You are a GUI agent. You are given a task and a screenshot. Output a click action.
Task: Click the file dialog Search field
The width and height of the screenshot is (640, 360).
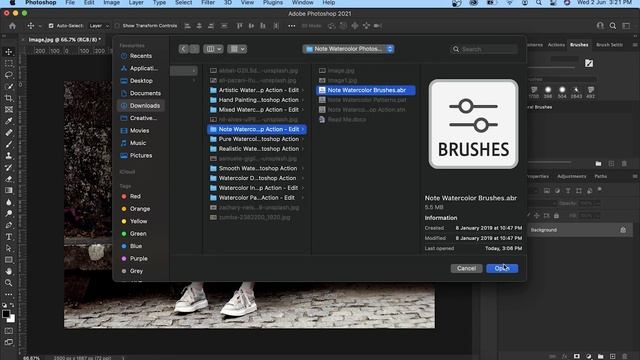click(484, 49)
